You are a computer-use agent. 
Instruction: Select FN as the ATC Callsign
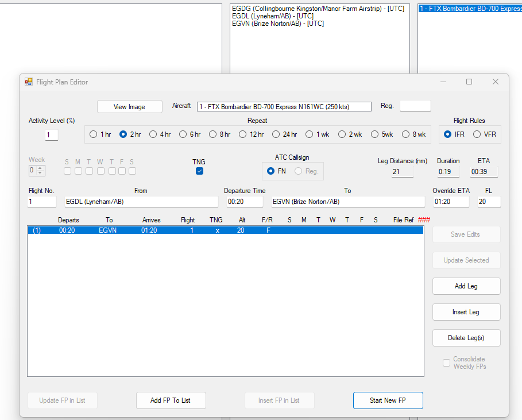click(269, 171)
